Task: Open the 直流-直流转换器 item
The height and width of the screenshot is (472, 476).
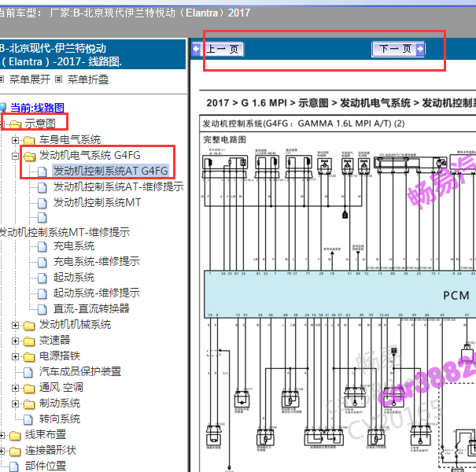Action: [x=91, y=308]
